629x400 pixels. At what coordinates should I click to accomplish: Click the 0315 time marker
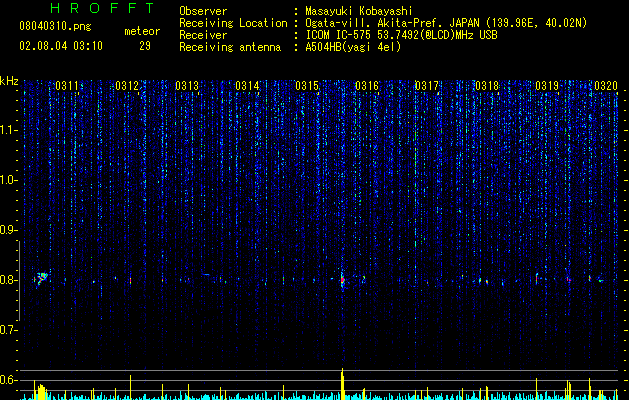coord(307,86)
